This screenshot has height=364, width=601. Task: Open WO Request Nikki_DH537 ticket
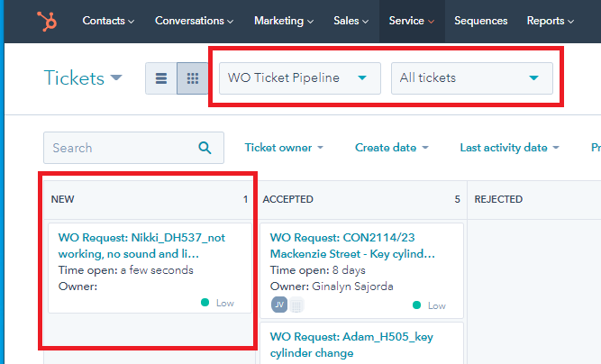pos(141,246)
